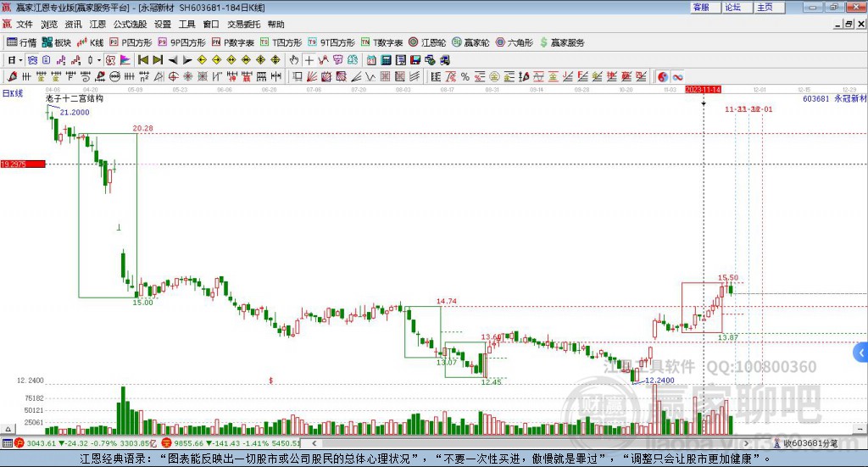Viewport: 868px width, 467px height.
Task: Open the 江恩轮 Gann wheel
Action: pos(427,42)
